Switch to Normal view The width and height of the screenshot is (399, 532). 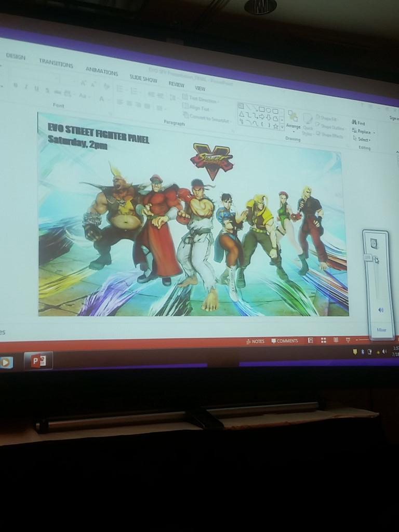coord(310,340)
